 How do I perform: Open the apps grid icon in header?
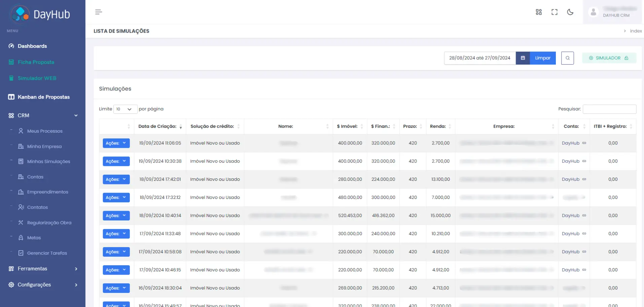coord(539,12)
